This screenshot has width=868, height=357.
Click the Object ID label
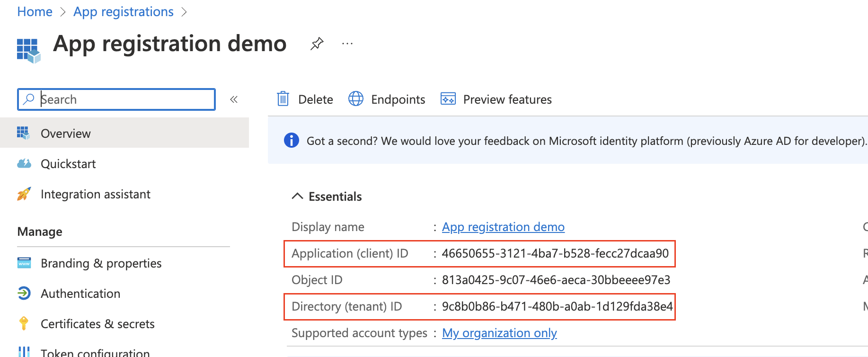[x=317, y=280]
